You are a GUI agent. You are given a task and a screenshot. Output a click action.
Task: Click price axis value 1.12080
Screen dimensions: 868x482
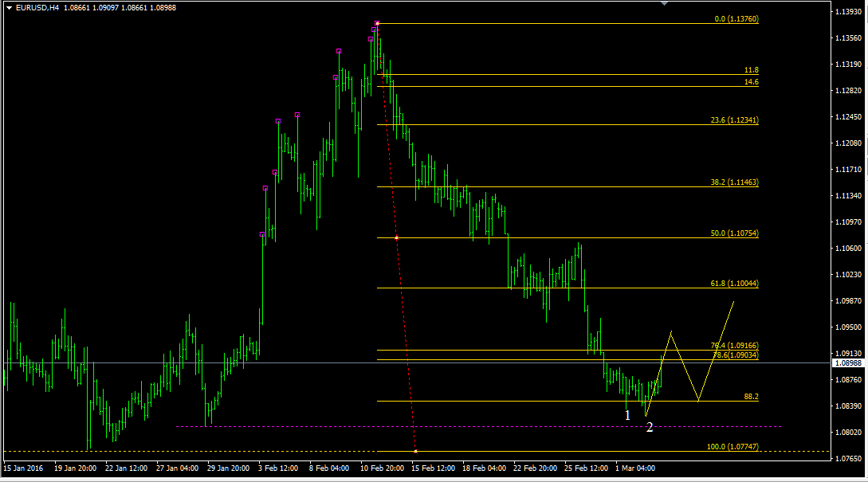[x=848, y=143]
